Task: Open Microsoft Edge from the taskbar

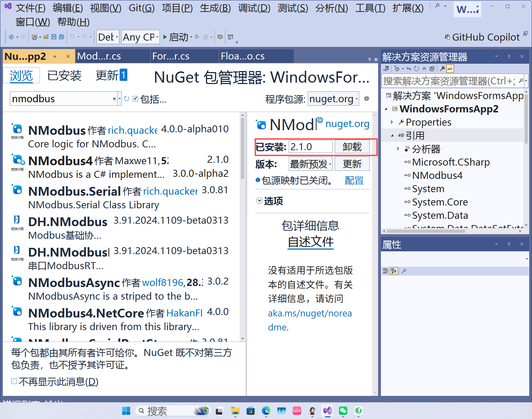Action: pos(266,411)
